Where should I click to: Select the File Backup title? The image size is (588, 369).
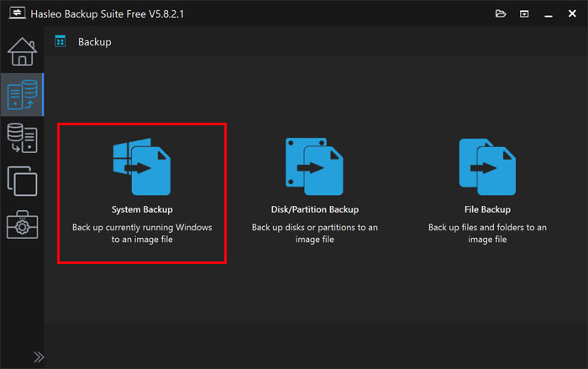pyautogui.click(x=487, y=209)
